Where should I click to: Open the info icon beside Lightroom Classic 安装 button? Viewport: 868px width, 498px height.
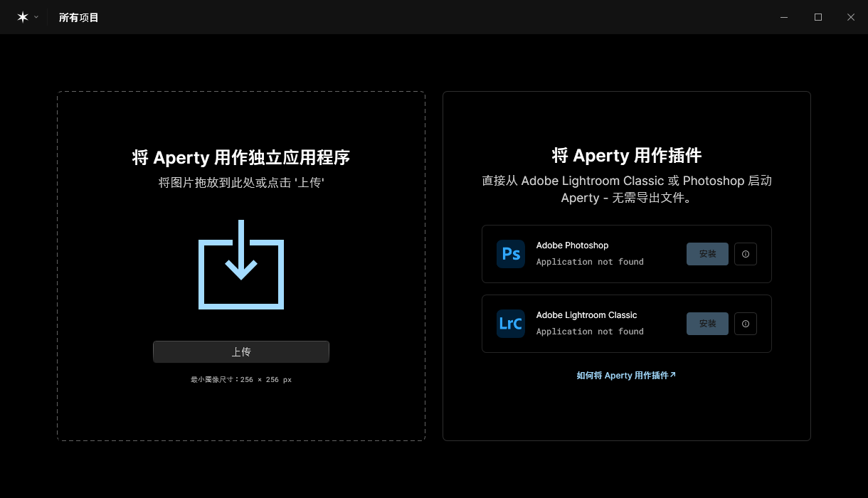(745, 324)
